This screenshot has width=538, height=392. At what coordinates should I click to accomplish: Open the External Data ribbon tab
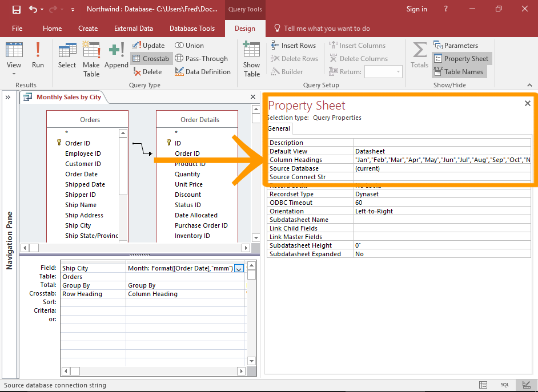pyautogui.click(x=133, y=29)
